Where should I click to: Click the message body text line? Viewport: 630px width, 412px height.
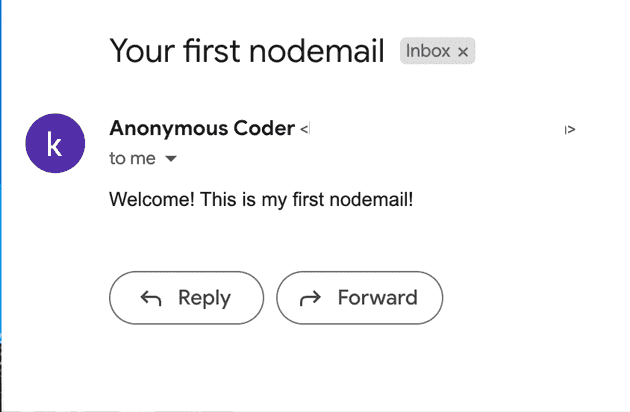[261, 199]
